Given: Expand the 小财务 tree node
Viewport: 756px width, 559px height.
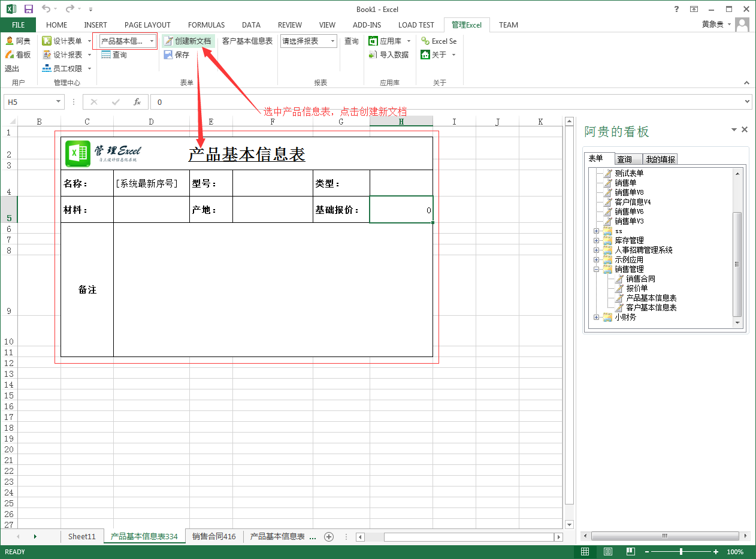Looking at the screenshot, I should point(597,317).
